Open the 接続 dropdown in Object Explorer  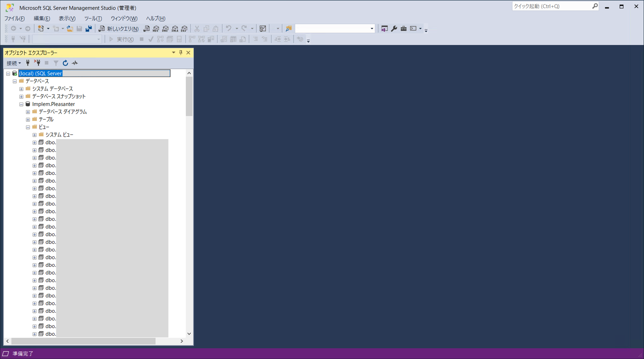[x=14, y=63]
